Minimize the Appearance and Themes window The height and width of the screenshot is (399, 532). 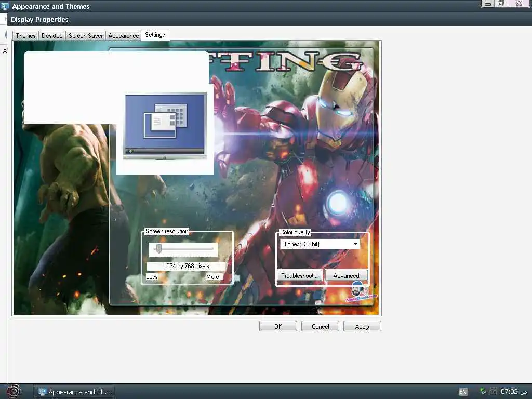tap(488, 4)
